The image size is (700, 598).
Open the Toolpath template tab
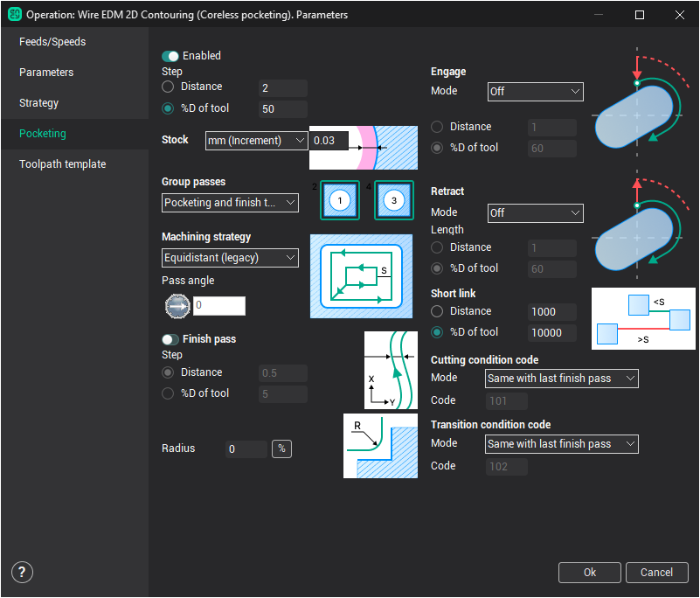tap(63, 164)
